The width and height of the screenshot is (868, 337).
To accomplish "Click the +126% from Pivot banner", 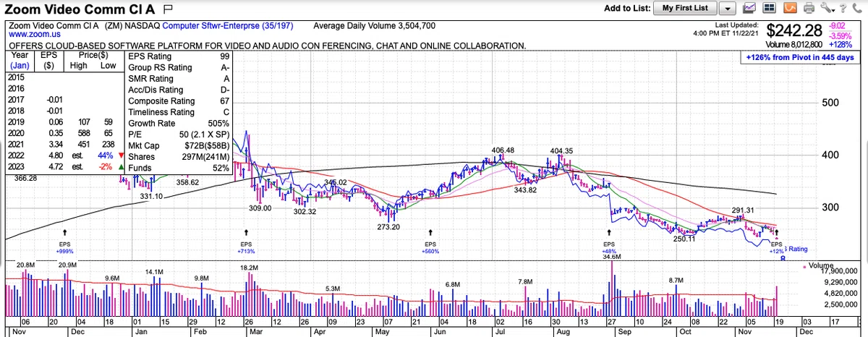I will click(801, 57).
